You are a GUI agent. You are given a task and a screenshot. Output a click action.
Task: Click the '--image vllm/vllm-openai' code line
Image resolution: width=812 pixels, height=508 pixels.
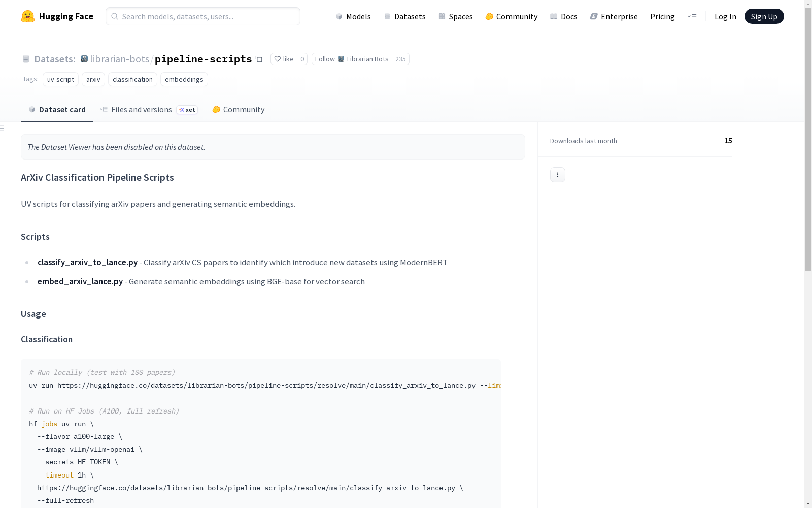pyautogui.click(x=90, y=449)
